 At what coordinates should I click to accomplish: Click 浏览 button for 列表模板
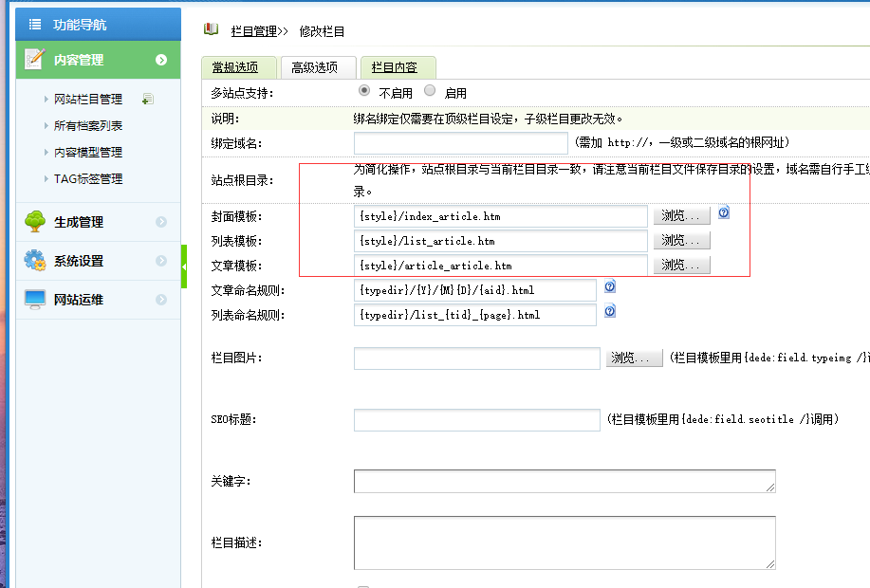680,241
